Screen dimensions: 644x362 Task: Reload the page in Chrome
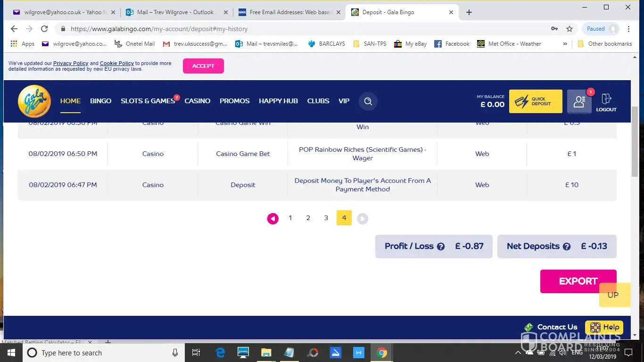44,29
